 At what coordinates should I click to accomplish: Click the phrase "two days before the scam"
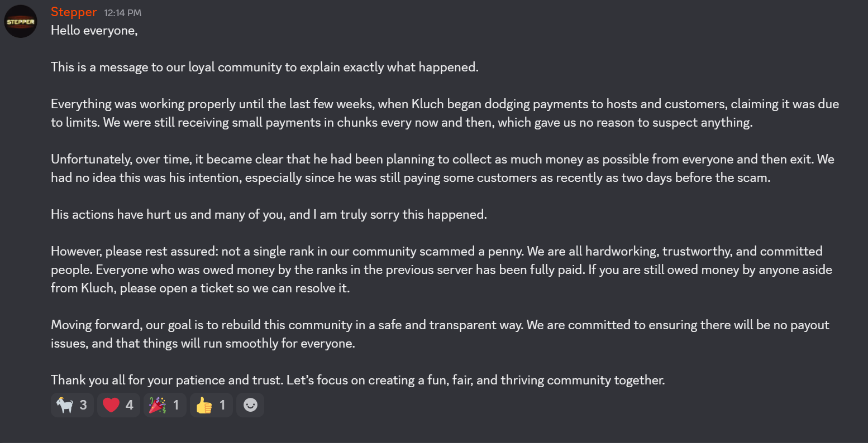point(696,178)
